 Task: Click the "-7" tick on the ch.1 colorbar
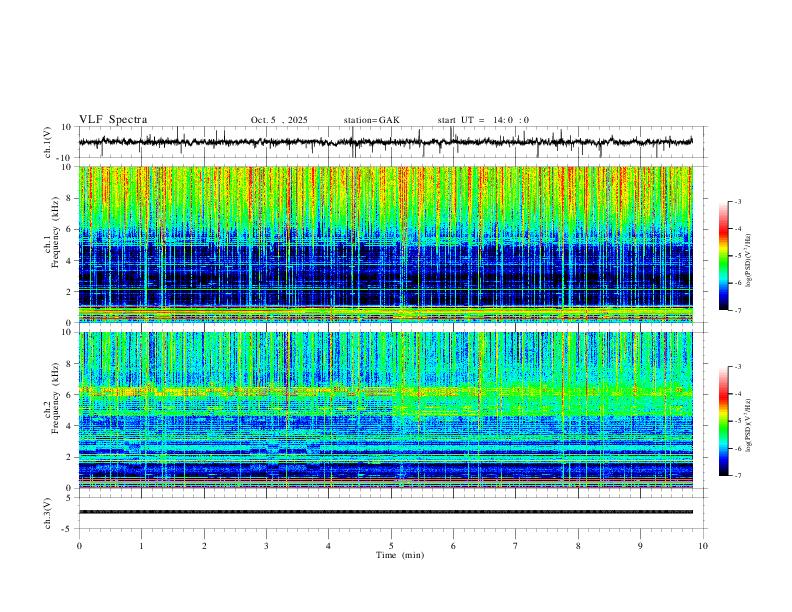pos(737,310)
